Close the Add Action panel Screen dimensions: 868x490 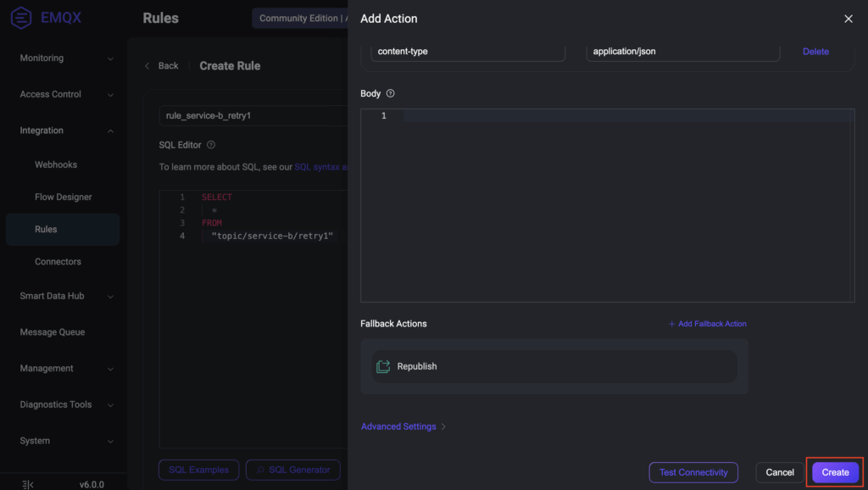click(x=848, y=19)
